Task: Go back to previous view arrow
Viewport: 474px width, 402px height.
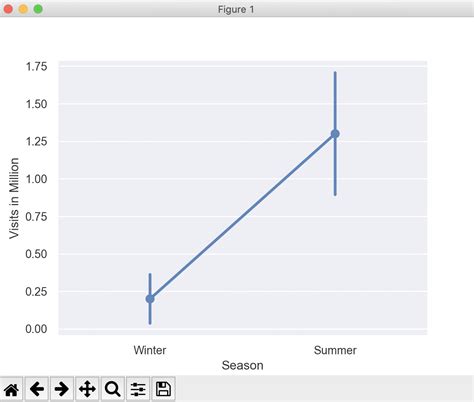Action: pos(37,389)
